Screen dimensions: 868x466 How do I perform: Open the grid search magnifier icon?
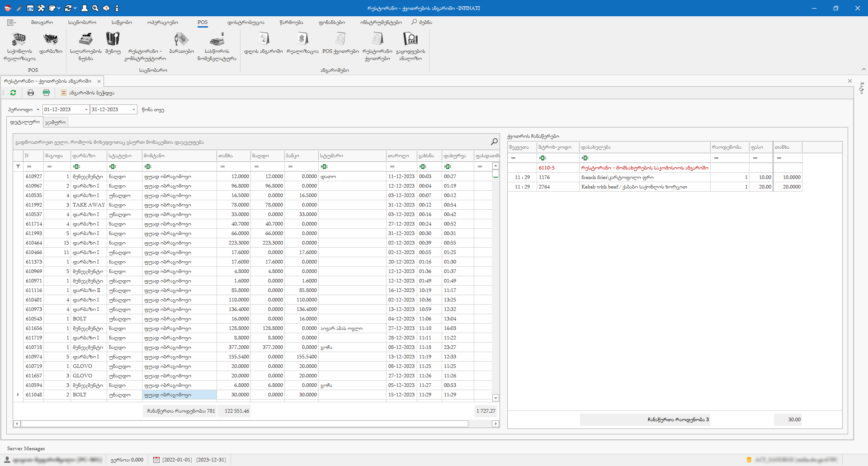click(494, 142)
